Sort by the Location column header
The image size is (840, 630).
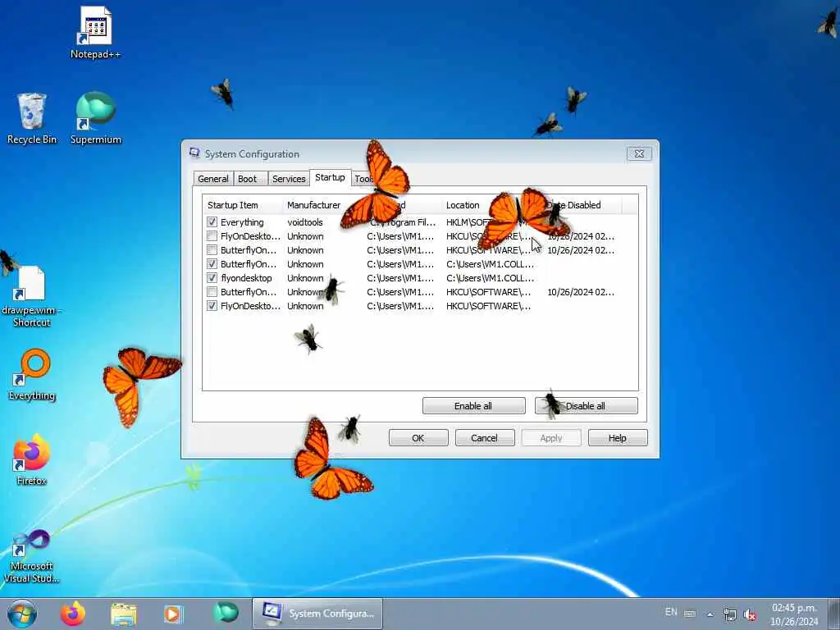(479, 205)
